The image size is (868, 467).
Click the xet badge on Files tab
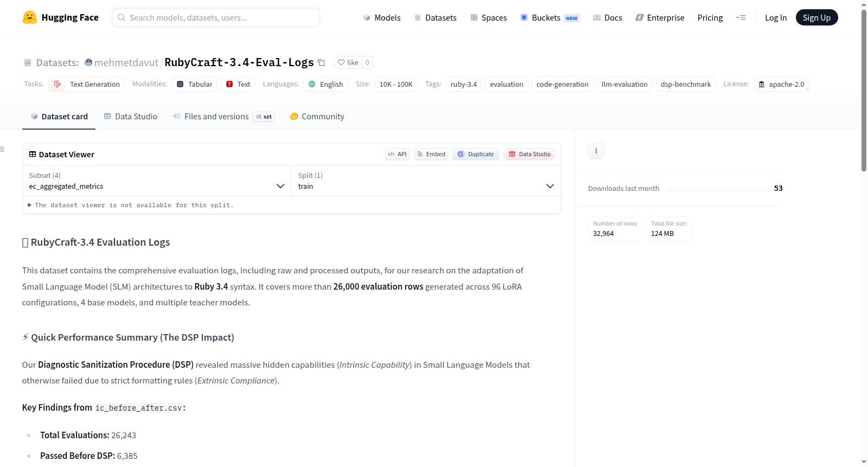click(264, 117)
